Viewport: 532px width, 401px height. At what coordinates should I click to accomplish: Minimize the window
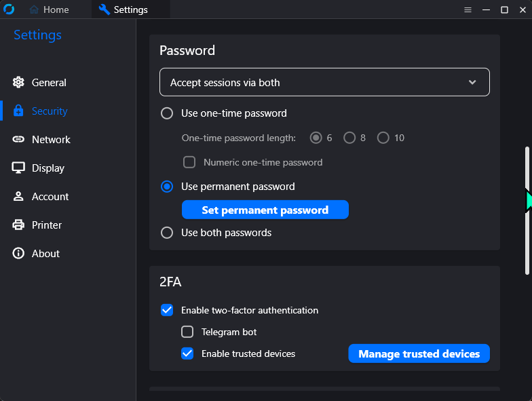coord(486,9)
